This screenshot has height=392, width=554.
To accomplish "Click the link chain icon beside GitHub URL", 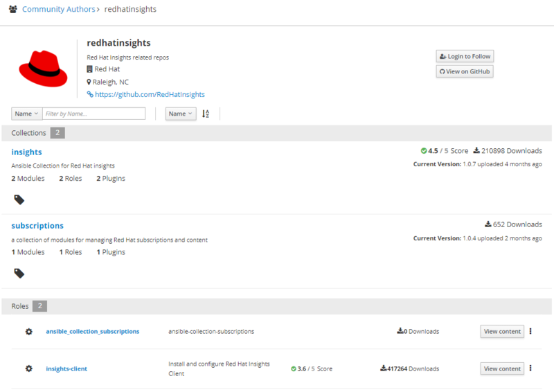I will pos(90,94).
